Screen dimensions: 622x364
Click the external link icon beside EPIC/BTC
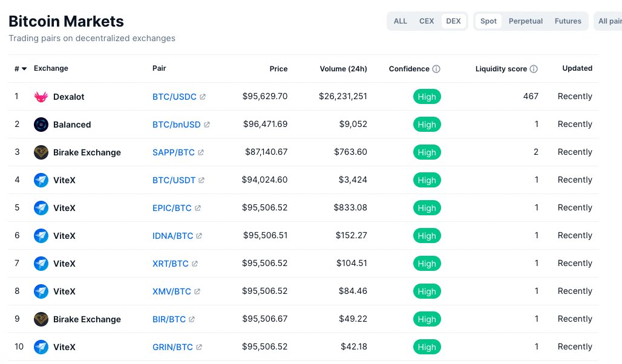pos(199,207)
